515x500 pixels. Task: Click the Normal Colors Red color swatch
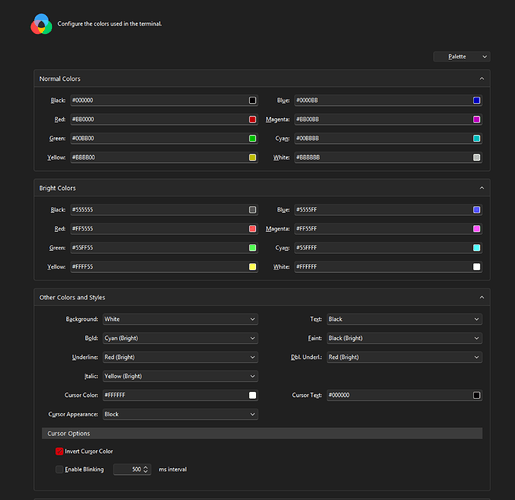point(252,119)
